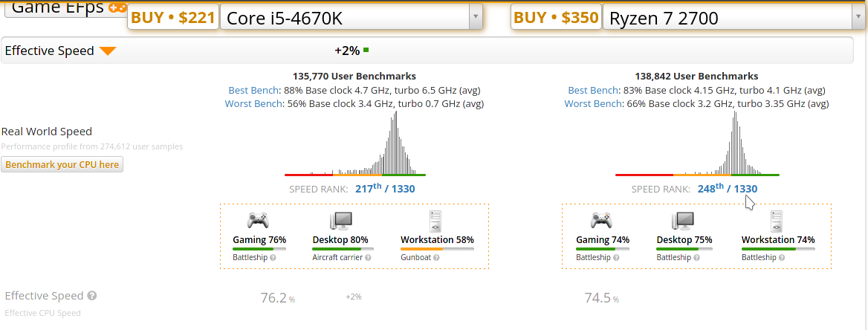Click the Core i5-4670K workstation tower icon
The image size is (868, 330).
click(436, 221)
